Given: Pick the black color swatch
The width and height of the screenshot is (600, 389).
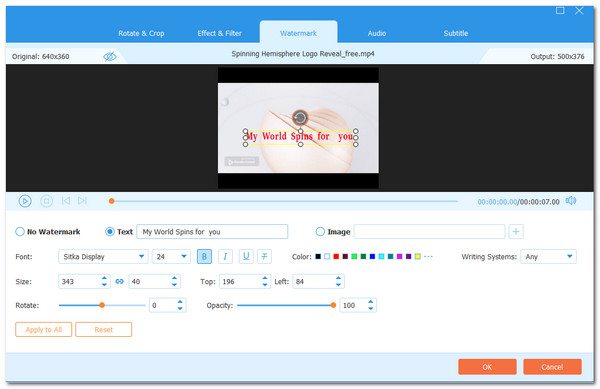Looking at the screenshot, I should (x=318, y=256).
